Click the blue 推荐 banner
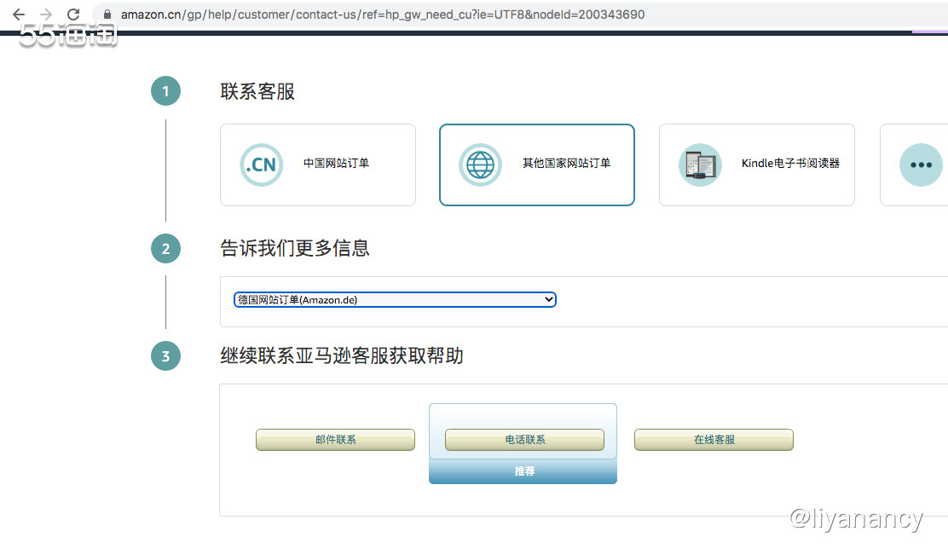Viewport: 948px width, 560px height. point(523,471)
